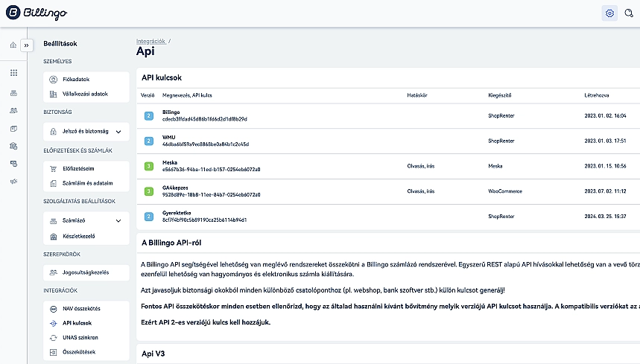This screenshot has height=364, width=640.
Task: Collapse sidebar with double-chevron button
Action: 27,45
